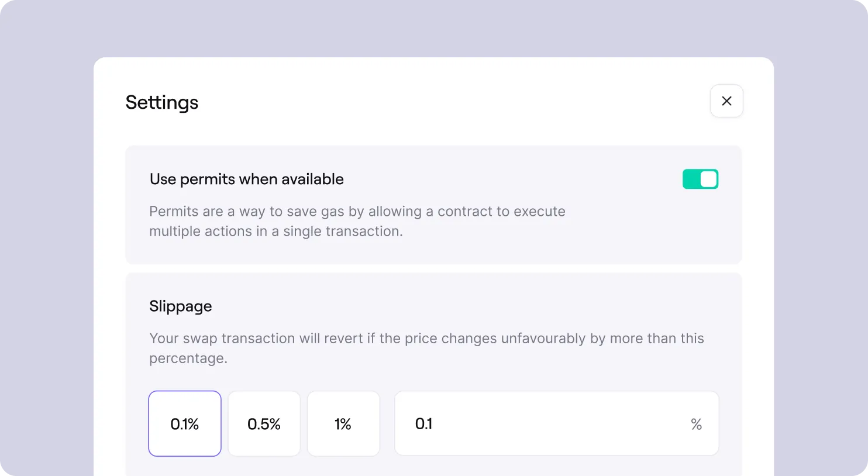Click the Slippage section title

180,306
